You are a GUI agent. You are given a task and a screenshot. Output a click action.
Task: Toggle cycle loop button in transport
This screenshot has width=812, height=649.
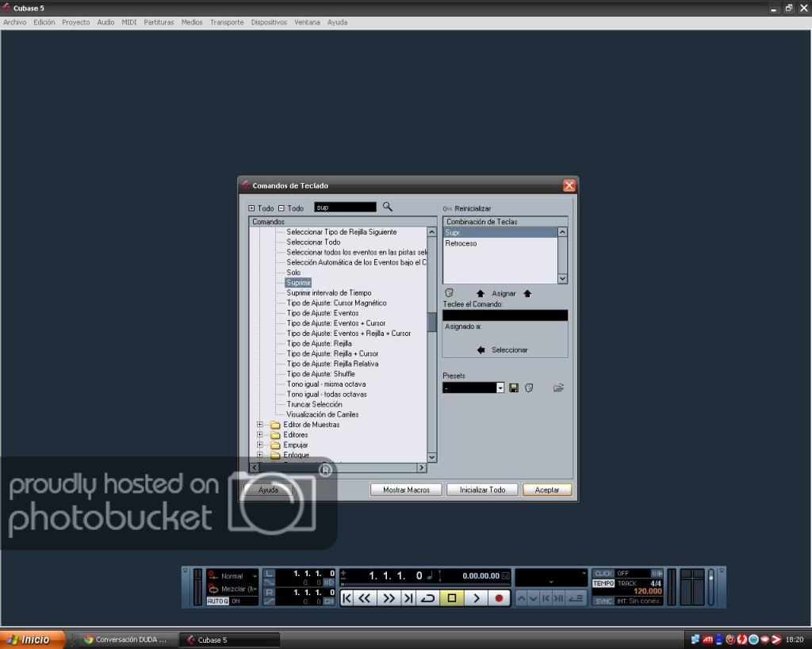pos(428,598)
